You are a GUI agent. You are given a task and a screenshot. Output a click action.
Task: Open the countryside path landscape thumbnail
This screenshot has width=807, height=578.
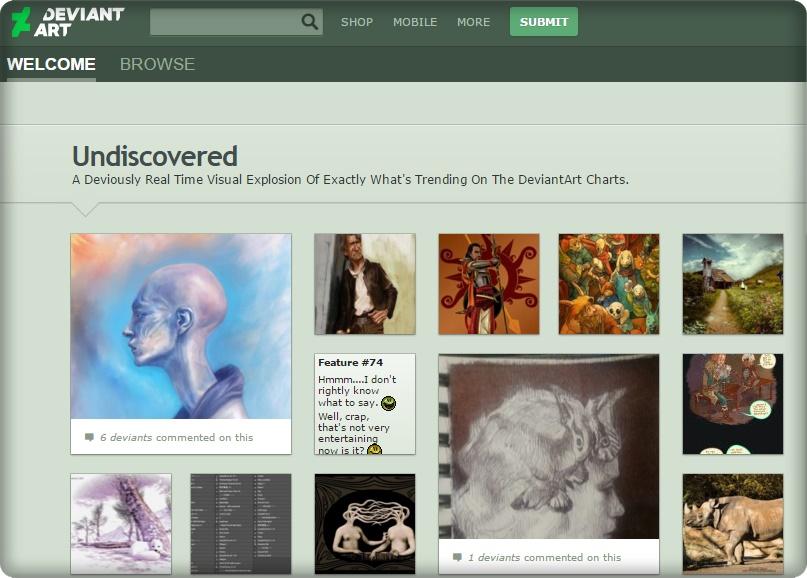point(732,284)
